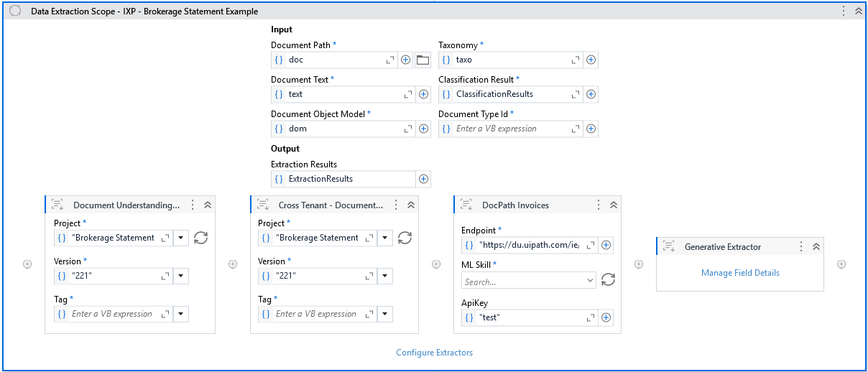
Task: Collapse the Data Extraction Scope activity
Action: [x=857, y=11]
